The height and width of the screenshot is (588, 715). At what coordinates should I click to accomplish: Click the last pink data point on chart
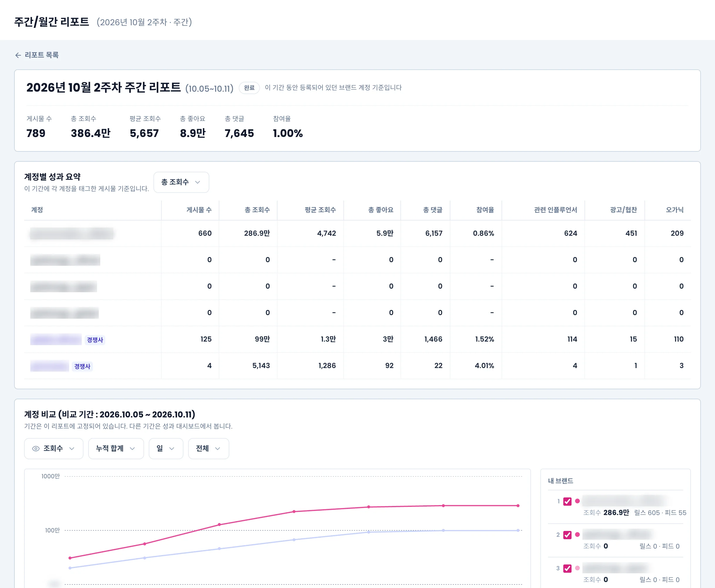518,506
